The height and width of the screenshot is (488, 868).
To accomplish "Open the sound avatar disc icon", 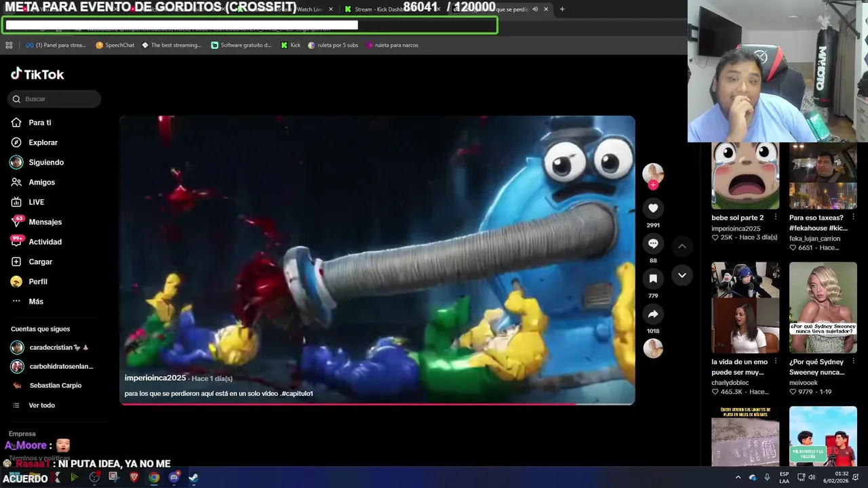I will [x=653, y=348].
